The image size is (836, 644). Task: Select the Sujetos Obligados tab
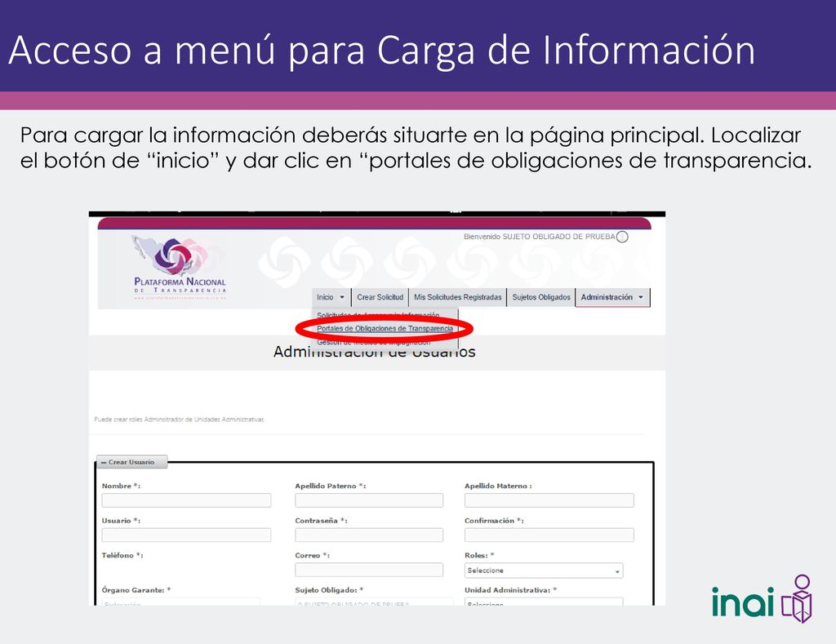point(541,297)
